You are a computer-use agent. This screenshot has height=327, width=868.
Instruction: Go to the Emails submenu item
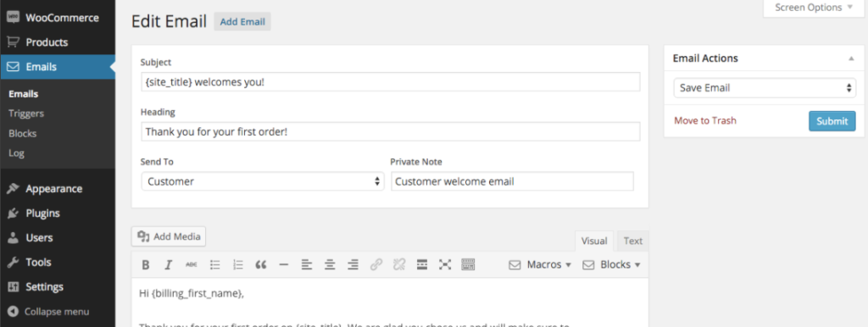(x=23, y=94)
